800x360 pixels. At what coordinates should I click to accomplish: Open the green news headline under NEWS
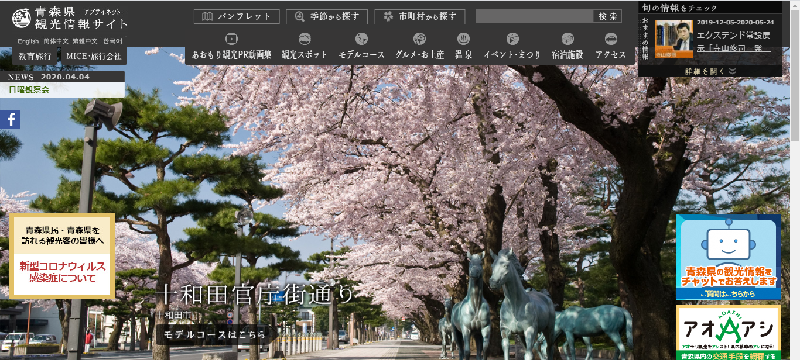point(29,90)
